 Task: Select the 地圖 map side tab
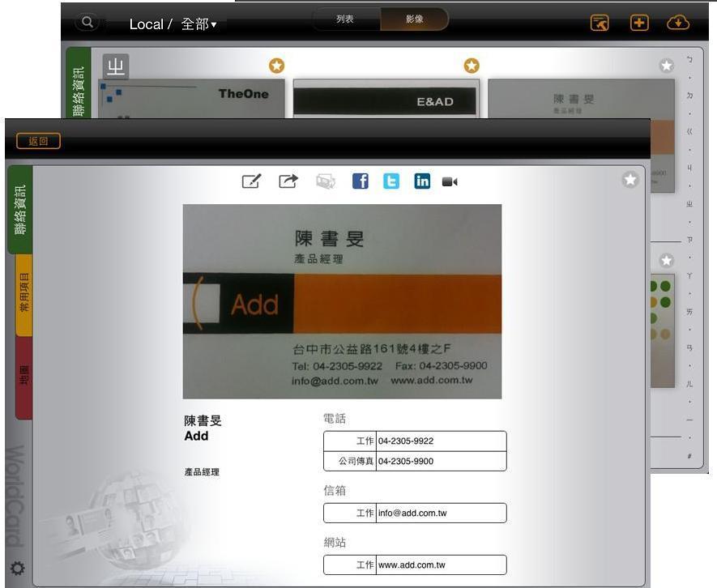[23, 377]
